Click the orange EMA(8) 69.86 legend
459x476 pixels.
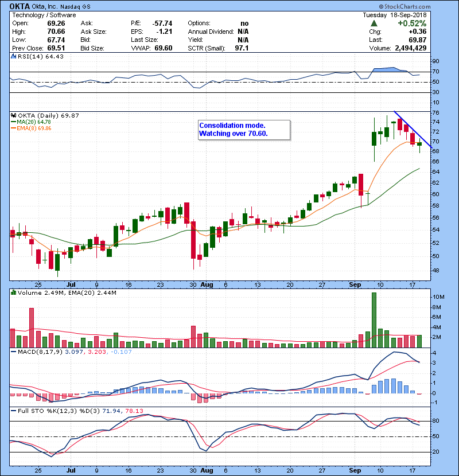coord(31,128)
